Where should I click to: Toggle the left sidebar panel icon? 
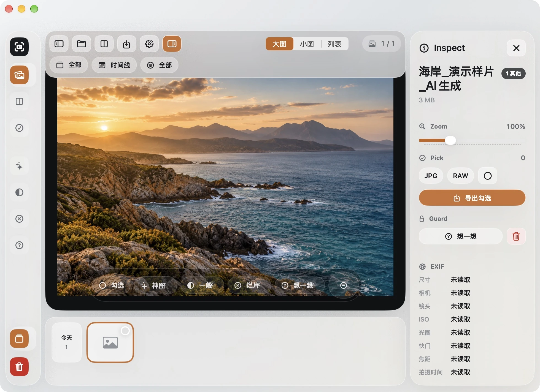[x=59, y=44]
